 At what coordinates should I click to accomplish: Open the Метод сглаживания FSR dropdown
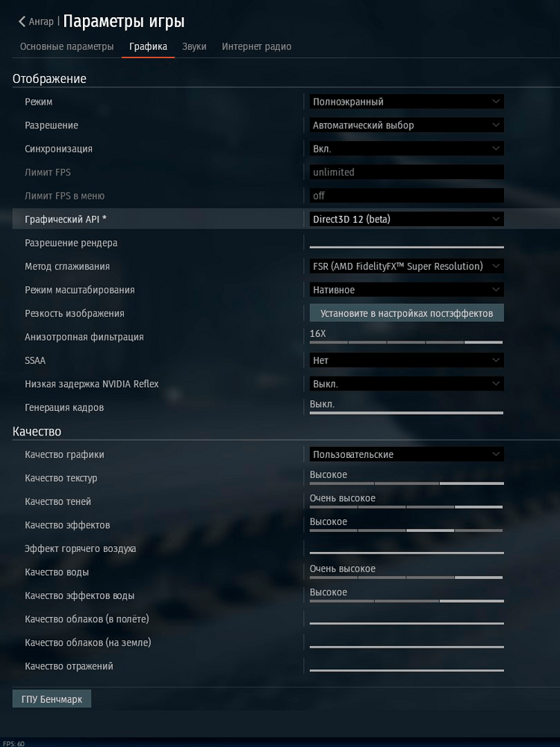407,267
